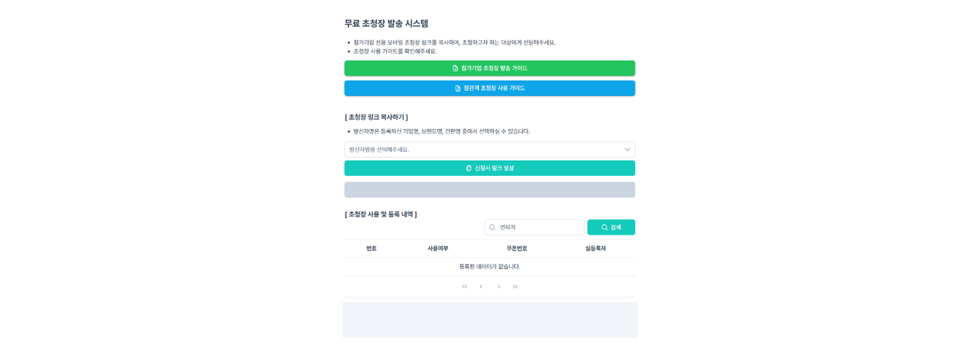Go to next page with right arrow
Viewport: 980px width, 352px height.
click(x=499, y=286)
